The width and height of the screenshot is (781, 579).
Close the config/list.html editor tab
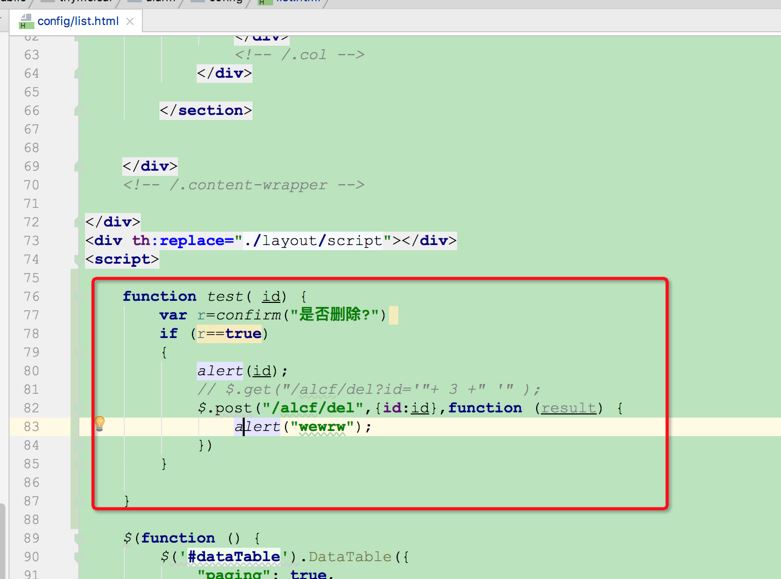130,21
